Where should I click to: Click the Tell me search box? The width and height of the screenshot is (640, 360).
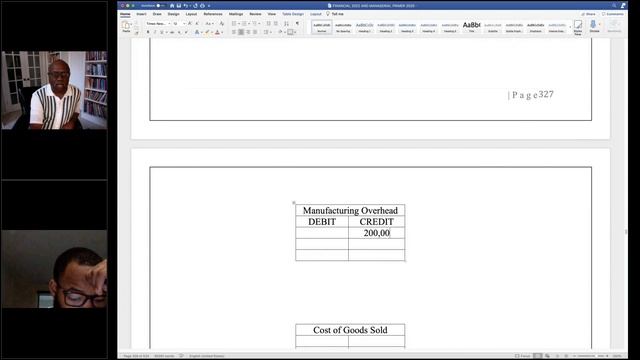[x=335, y=14]
